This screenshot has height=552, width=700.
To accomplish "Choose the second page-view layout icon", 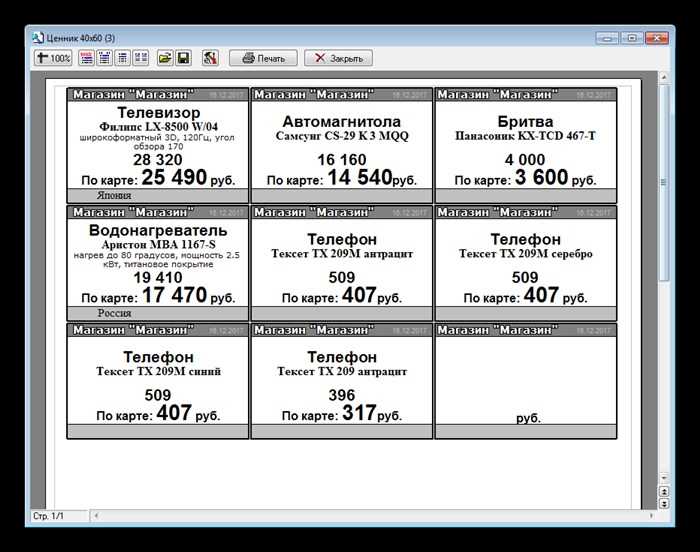I will point(104,58).
